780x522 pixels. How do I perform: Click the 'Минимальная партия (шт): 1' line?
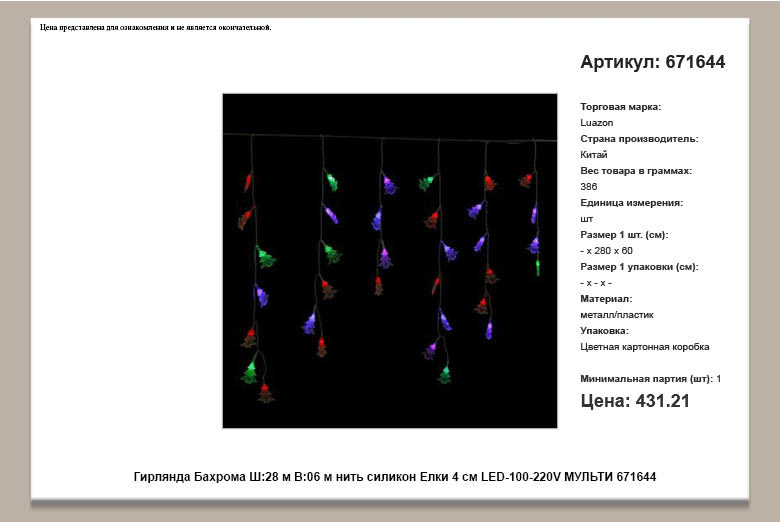pyautogui.click(x=651, y=379)
